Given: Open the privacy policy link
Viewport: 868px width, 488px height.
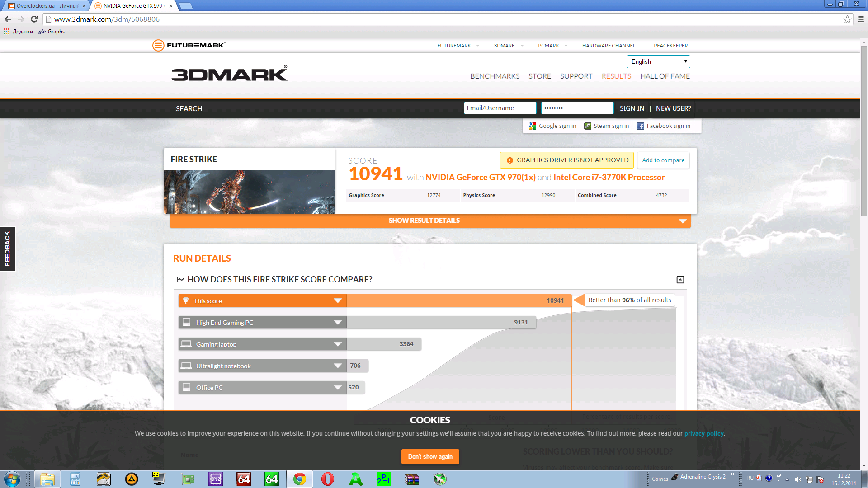Looking at the screenshot, I should click(x=703, y=433).
